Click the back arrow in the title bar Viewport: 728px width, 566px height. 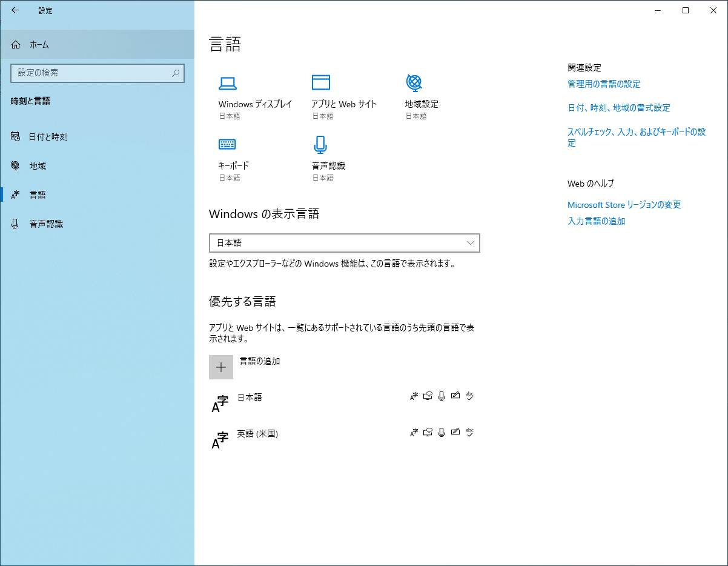point(15,10)
